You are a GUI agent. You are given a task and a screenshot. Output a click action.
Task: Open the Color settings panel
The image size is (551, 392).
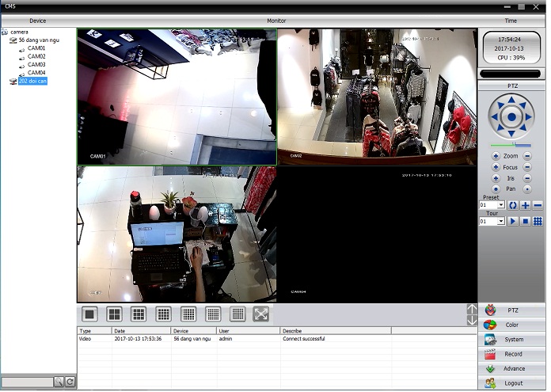click(x=512, y=325)
